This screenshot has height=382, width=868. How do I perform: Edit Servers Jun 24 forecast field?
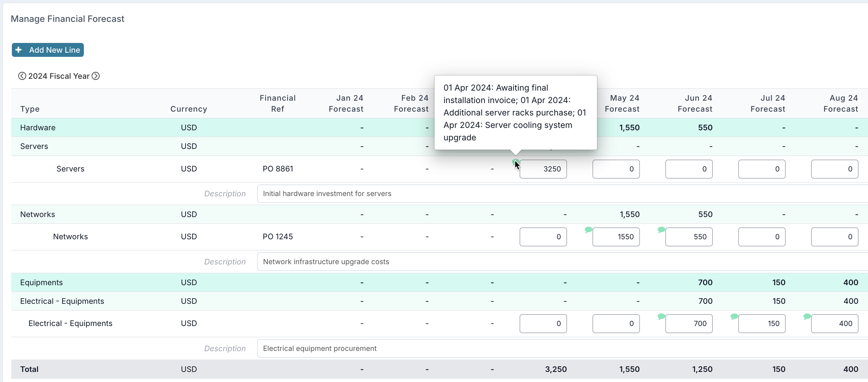(x=688, y=169)
